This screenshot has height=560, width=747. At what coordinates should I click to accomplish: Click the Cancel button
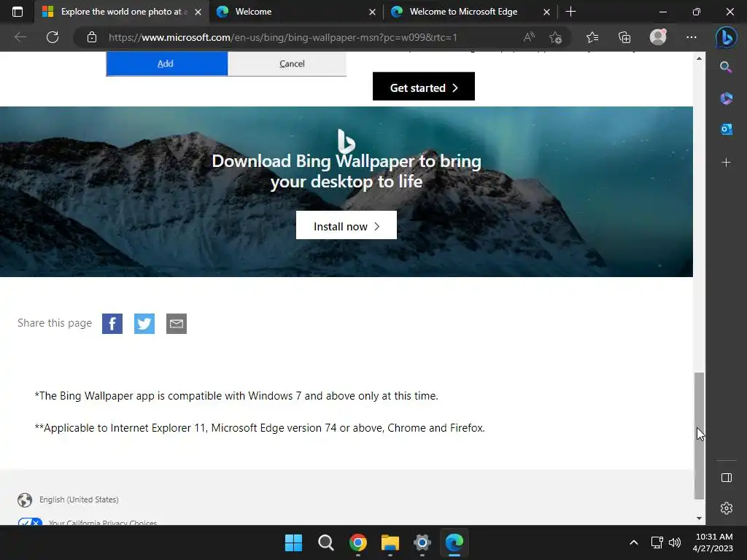click(x=287, y=64)
